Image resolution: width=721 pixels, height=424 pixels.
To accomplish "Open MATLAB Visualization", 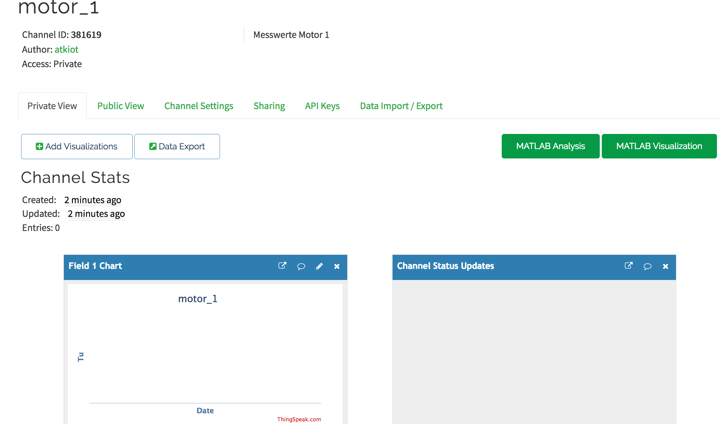I will click(x=659, y=147).
